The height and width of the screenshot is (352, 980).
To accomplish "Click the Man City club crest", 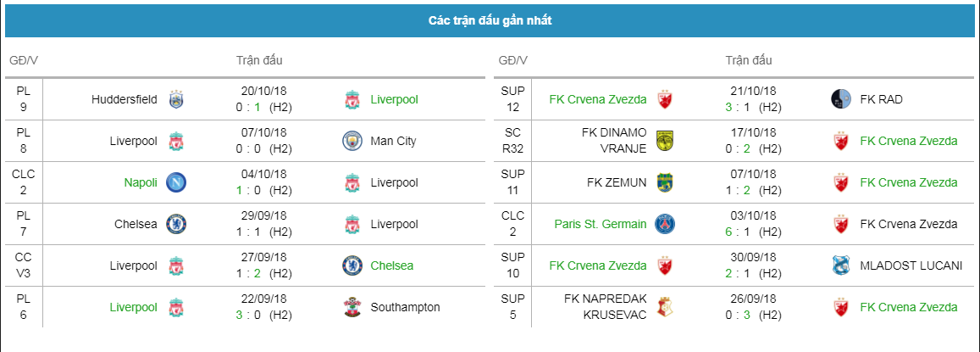I will (352, 141).
